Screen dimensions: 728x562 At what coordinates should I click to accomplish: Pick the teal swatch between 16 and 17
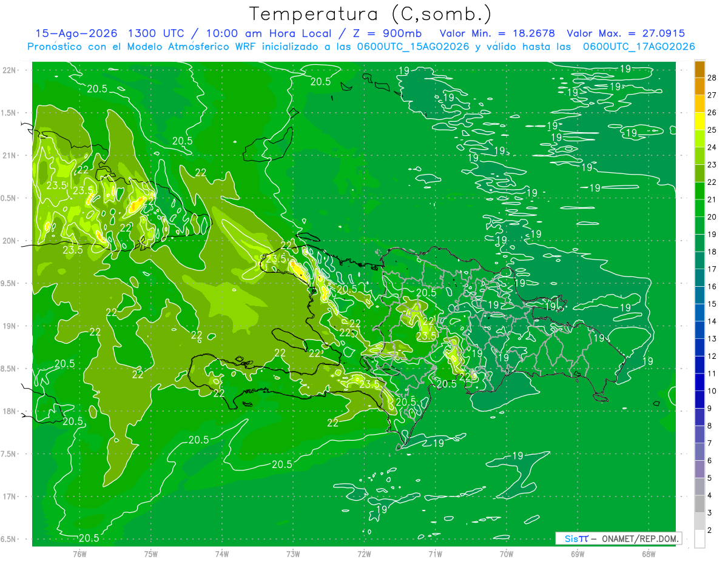point(699,278)
